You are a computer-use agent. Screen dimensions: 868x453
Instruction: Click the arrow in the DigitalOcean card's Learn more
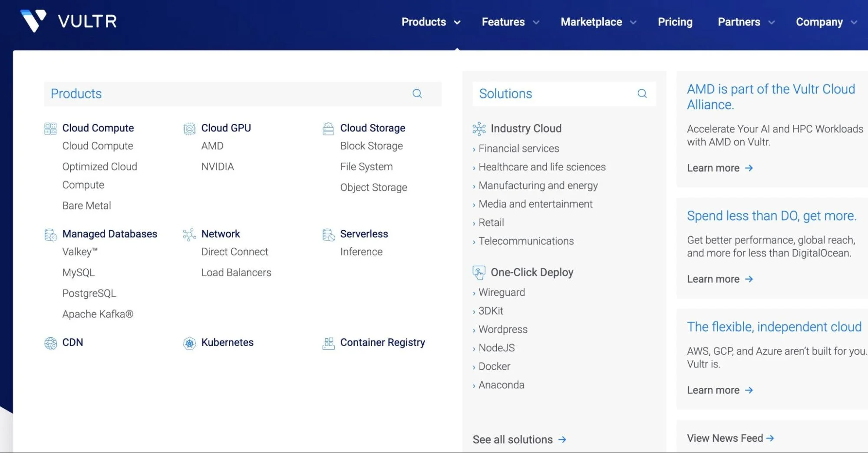(x=749, y=279)
